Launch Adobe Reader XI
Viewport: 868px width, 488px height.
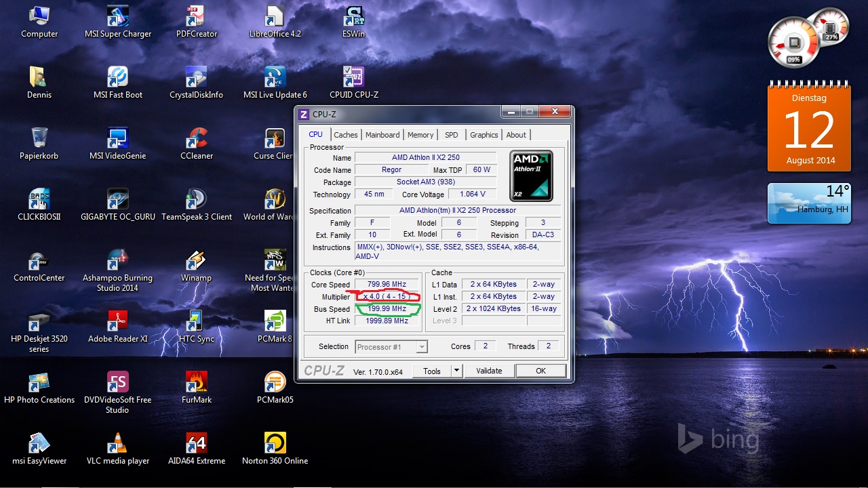coord(118,327)
